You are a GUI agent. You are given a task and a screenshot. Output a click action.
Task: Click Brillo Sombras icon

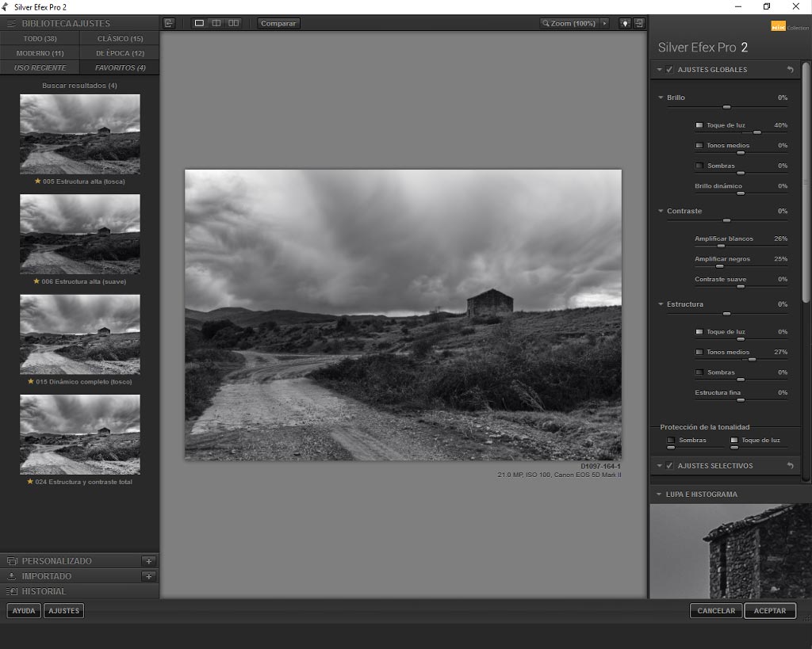[699, 166]
